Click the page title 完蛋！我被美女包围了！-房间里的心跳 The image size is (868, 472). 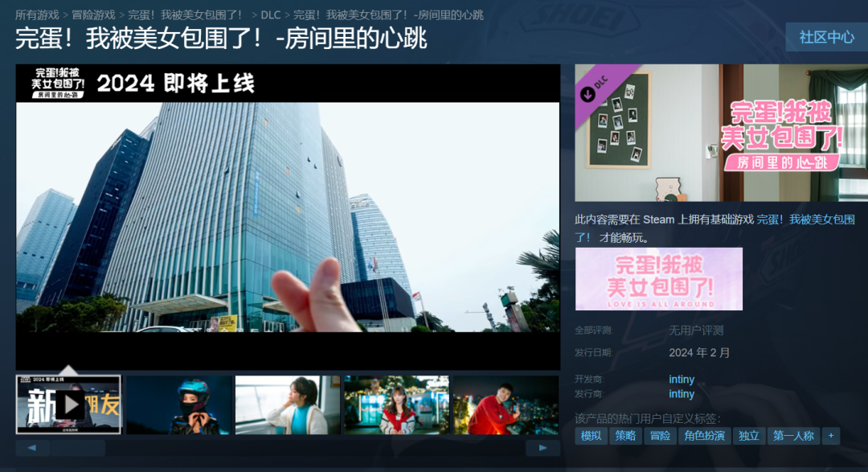point(221,39)
